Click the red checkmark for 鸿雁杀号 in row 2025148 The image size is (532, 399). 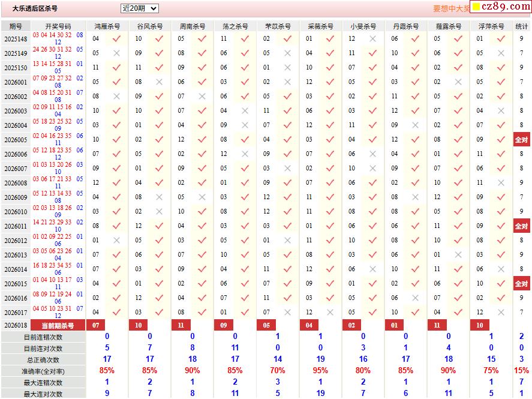point(116,38)
